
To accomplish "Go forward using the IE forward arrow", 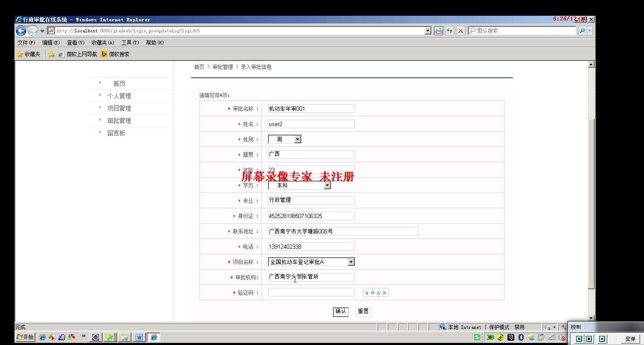I will tap(33, 31).
